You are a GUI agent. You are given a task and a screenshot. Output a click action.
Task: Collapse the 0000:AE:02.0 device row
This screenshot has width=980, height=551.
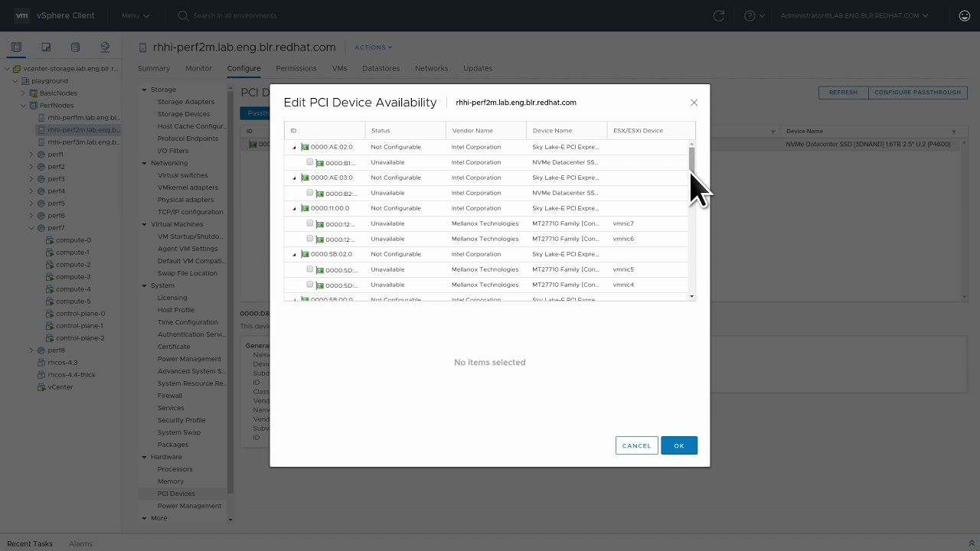coord(294,147)
